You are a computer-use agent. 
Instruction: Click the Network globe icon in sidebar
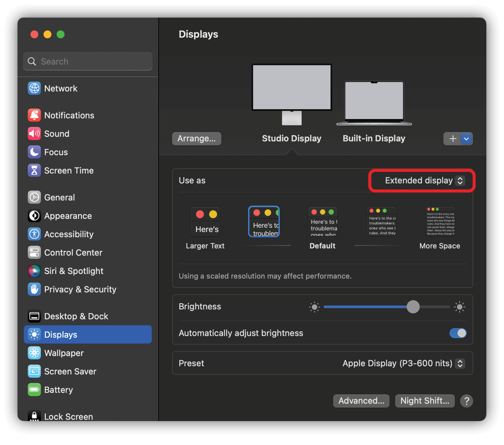(34, 88)
